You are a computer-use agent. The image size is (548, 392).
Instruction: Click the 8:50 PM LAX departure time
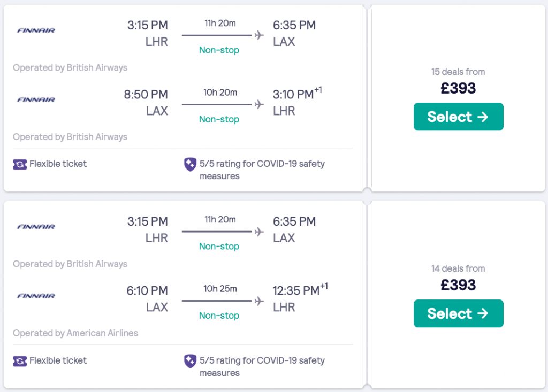pos(146,95)
